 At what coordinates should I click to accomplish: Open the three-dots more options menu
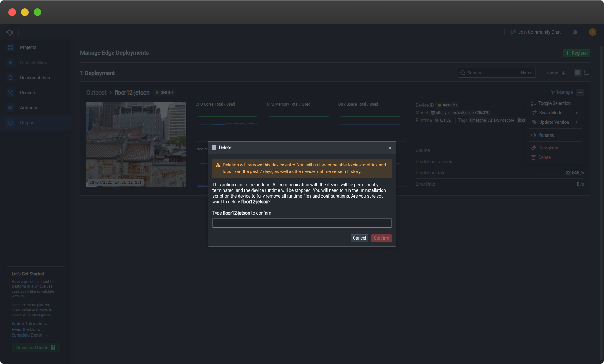pos(580,92)
